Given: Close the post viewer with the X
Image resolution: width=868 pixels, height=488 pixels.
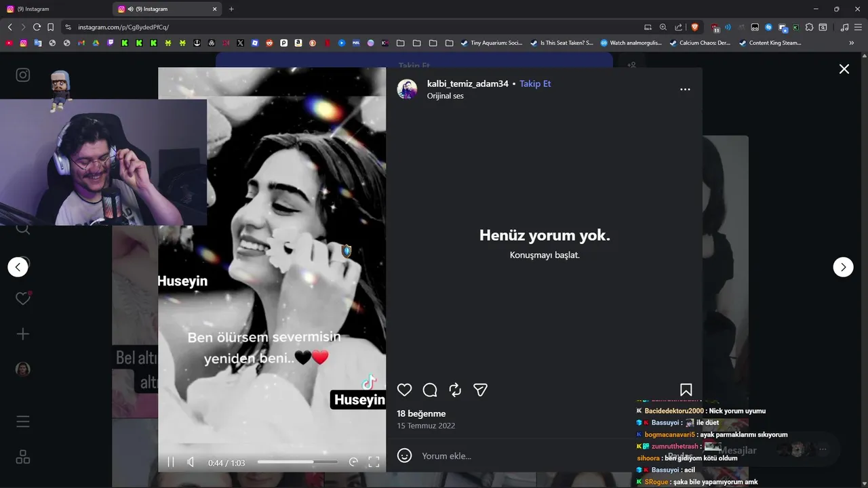Looking at the screenshot, I should pos(844,69).
